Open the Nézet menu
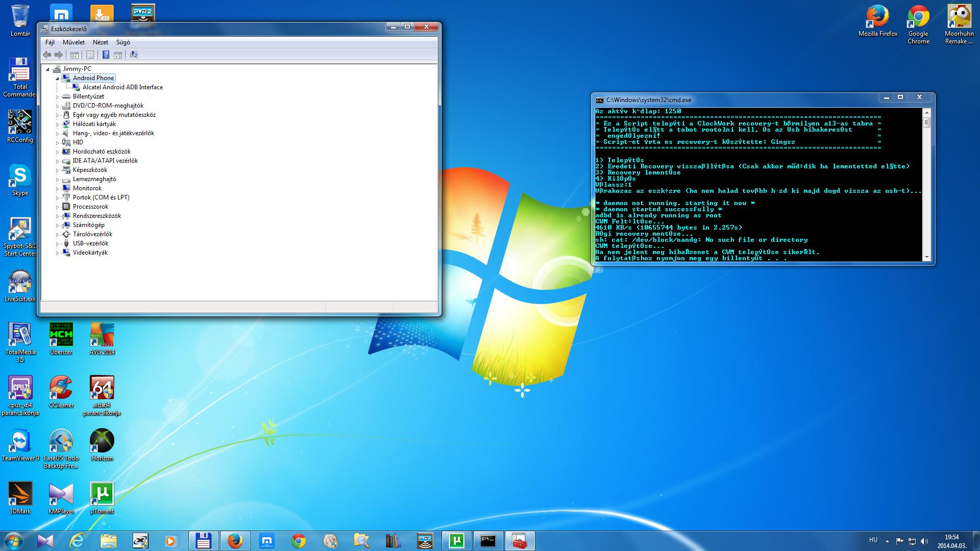The image size is (980, 551). pos(101,42)
